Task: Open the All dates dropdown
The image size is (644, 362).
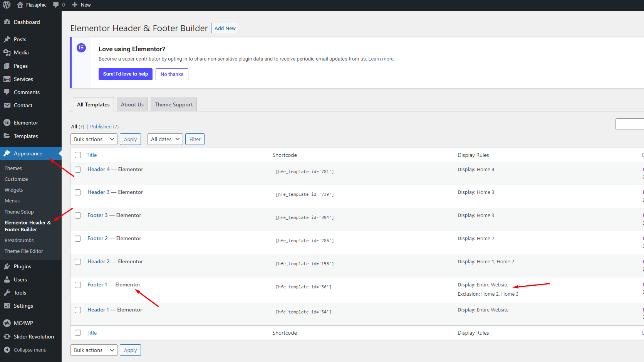Action: [x=165, y=139]
